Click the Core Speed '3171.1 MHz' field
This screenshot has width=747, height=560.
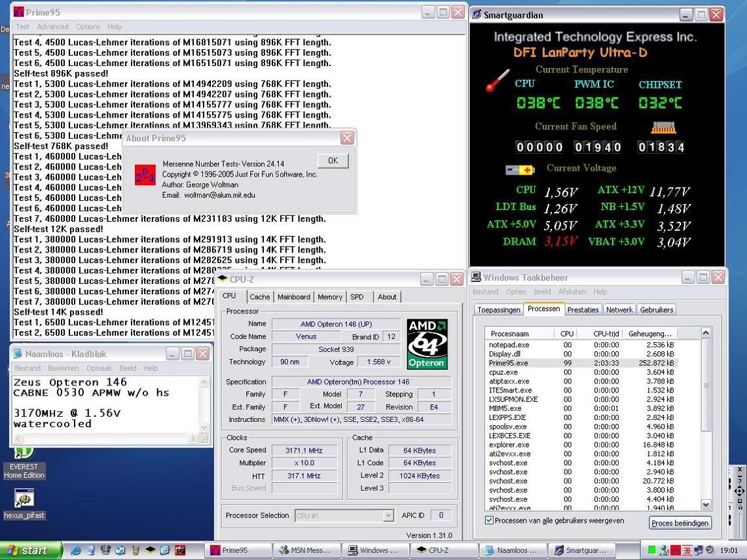[x=304, y=450]
